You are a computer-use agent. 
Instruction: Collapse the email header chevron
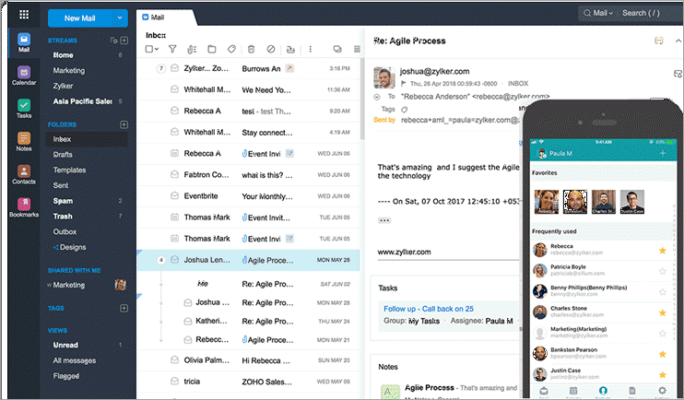[x=678, y=41]
